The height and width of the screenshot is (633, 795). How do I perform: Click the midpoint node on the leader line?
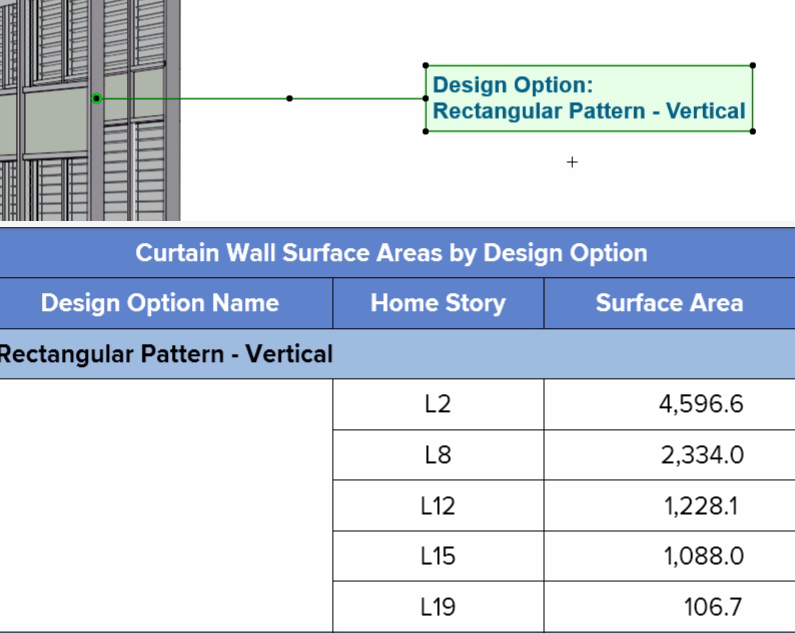tap(290, 98)
